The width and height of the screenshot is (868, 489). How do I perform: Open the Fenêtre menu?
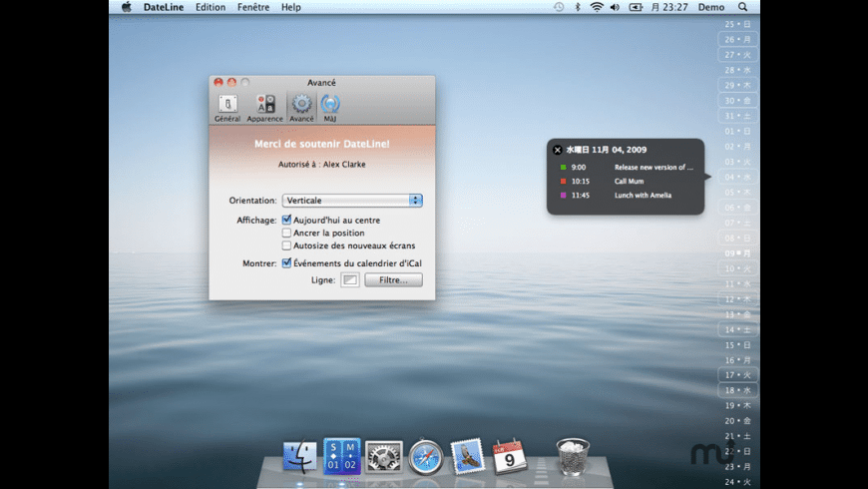pyautogui.click(x=253, y=7)
